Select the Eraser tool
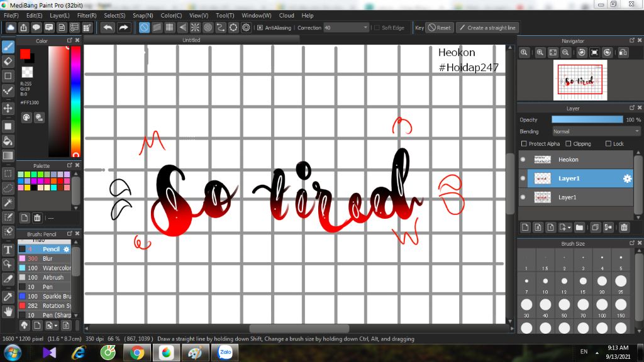This screenshot has height=362, width=644. pos(8,61)
